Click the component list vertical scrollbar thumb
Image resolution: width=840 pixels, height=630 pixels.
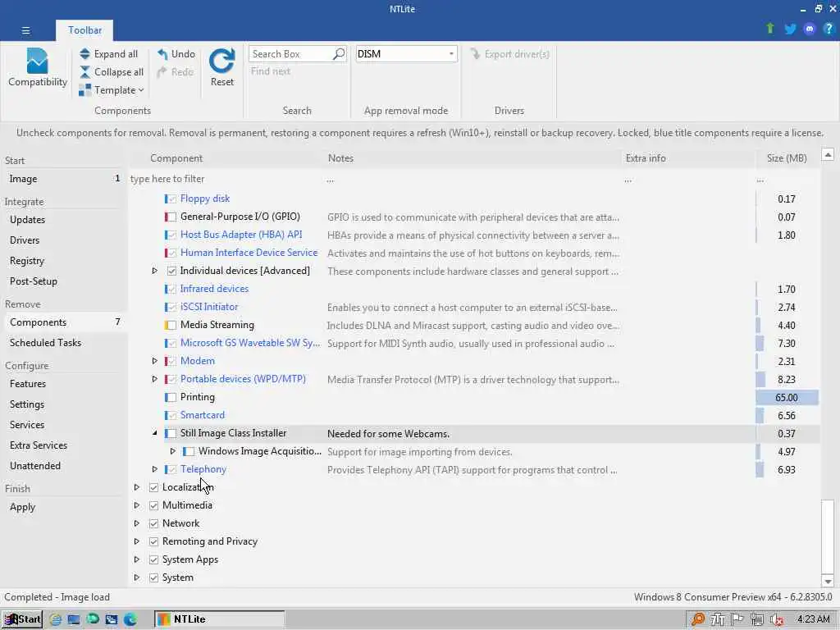828,536
